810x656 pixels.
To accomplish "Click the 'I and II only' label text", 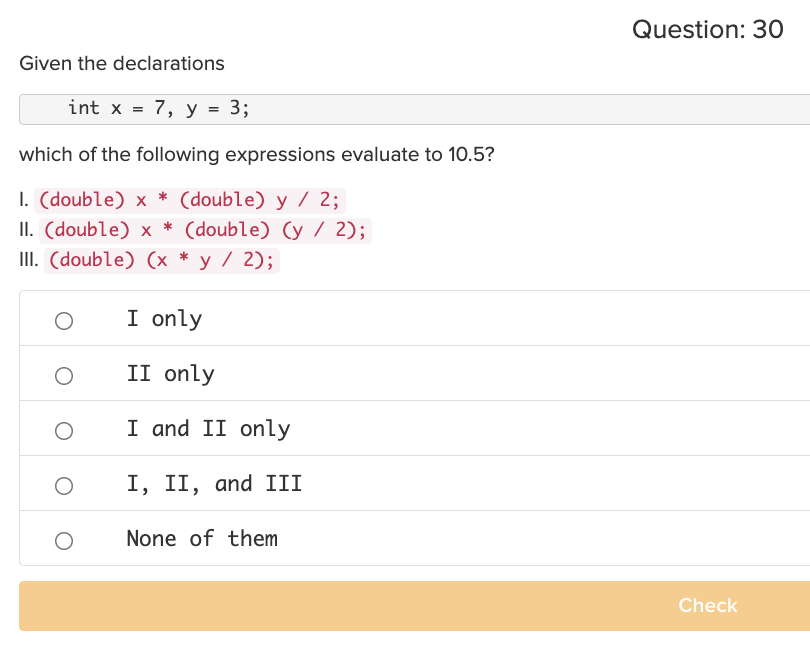I will click(x=208, y=429).
